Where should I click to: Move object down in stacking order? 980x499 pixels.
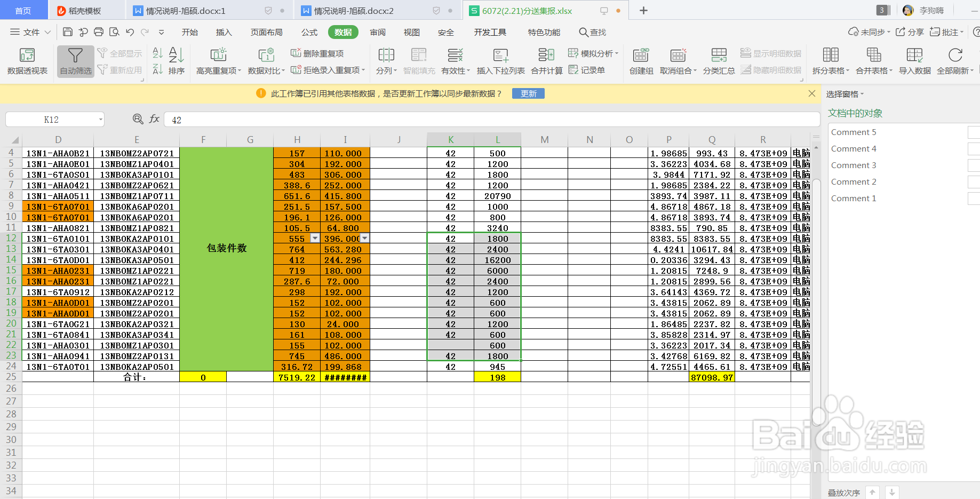click(x=892, y=492)
